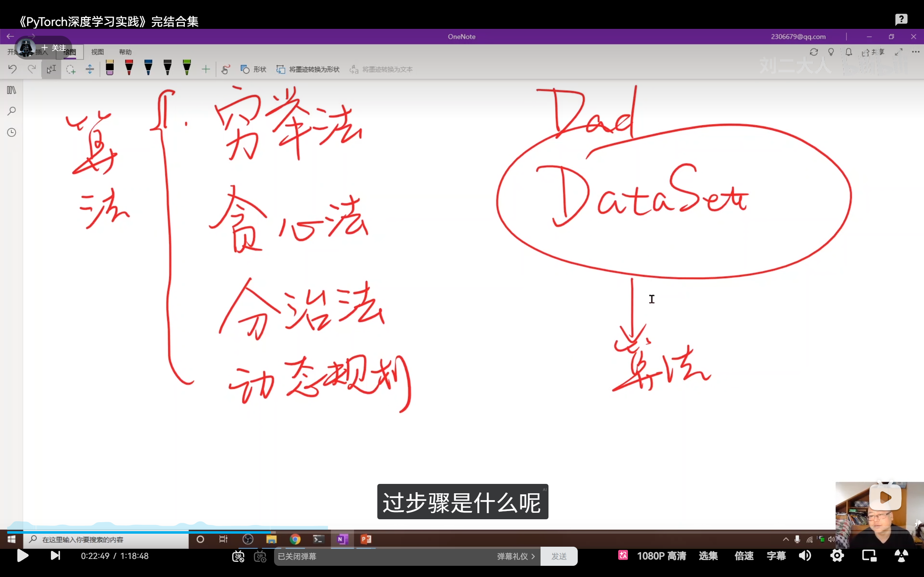Select the green pen tool
This screenshot has height=577, width=924.
point(187,68)
